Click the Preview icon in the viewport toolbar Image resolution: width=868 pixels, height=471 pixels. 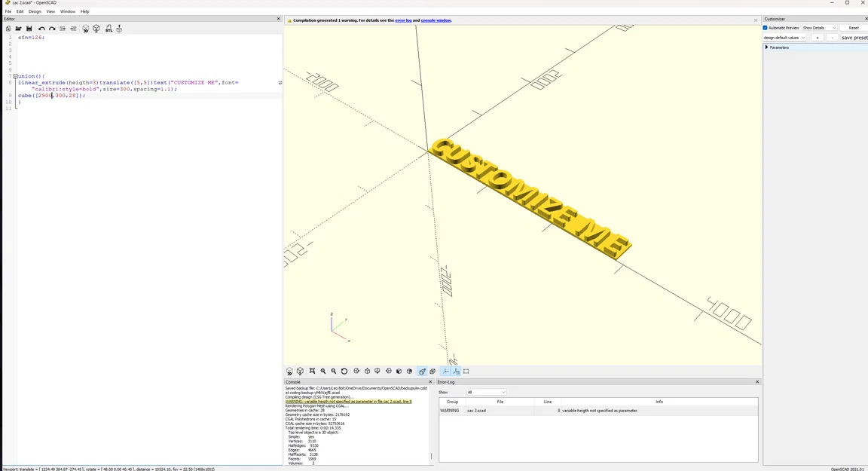[x=289, y=372]
